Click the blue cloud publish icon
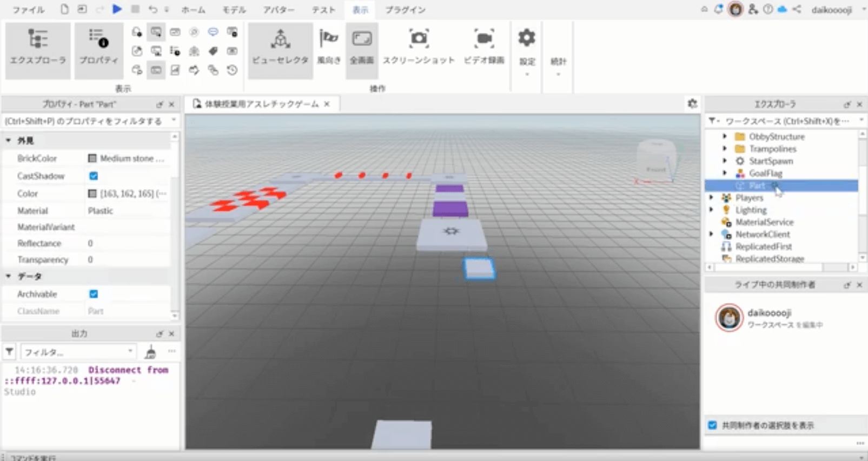Screen dimensions: 868x461 click(x=782, y=9)
